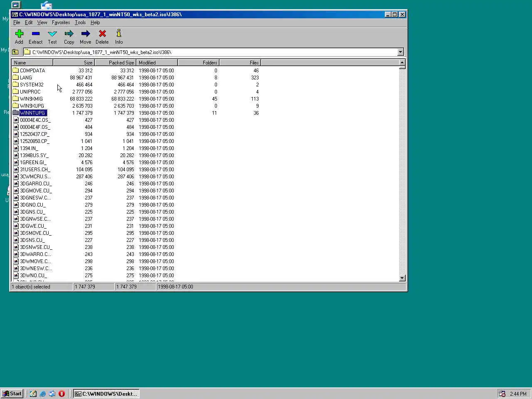Launch Outlook Express from quick launch
This screenshot has height=399, width=532.
pos(52,394)
